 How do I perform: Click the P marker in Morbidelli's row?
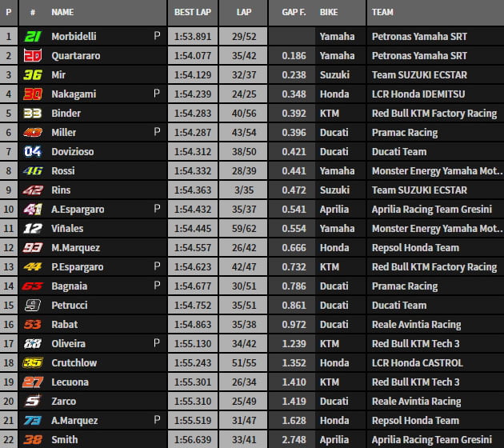pos(158,36)
